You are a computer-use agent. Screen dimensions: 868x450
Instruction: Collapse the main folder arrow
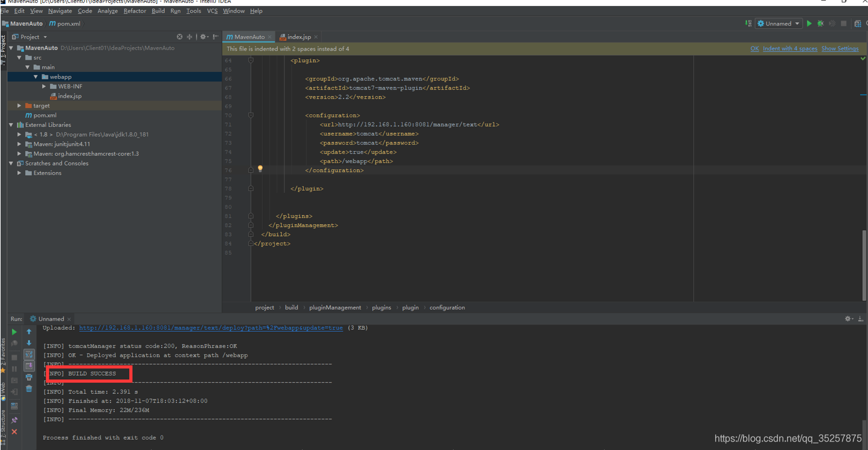pyautogui.click(x=28, y=67)
